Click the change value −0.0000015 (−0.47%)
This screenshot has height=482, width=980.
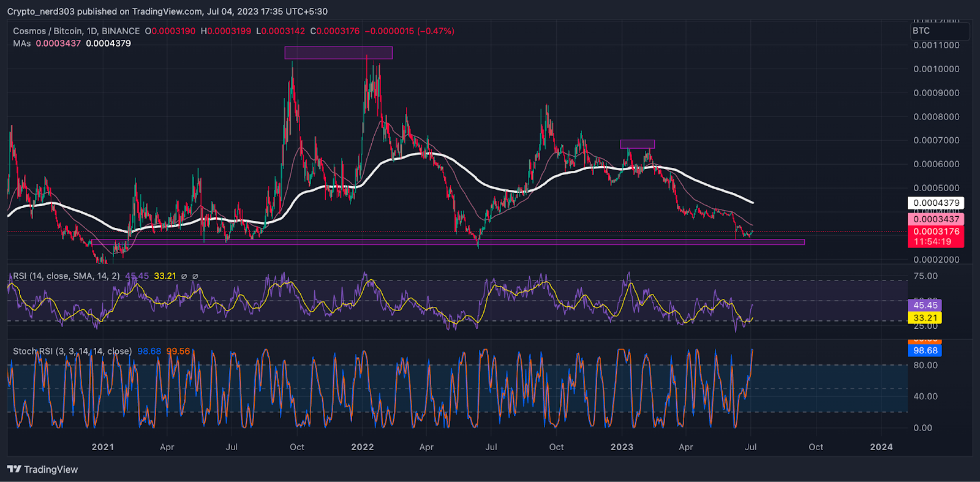[410, 31]
